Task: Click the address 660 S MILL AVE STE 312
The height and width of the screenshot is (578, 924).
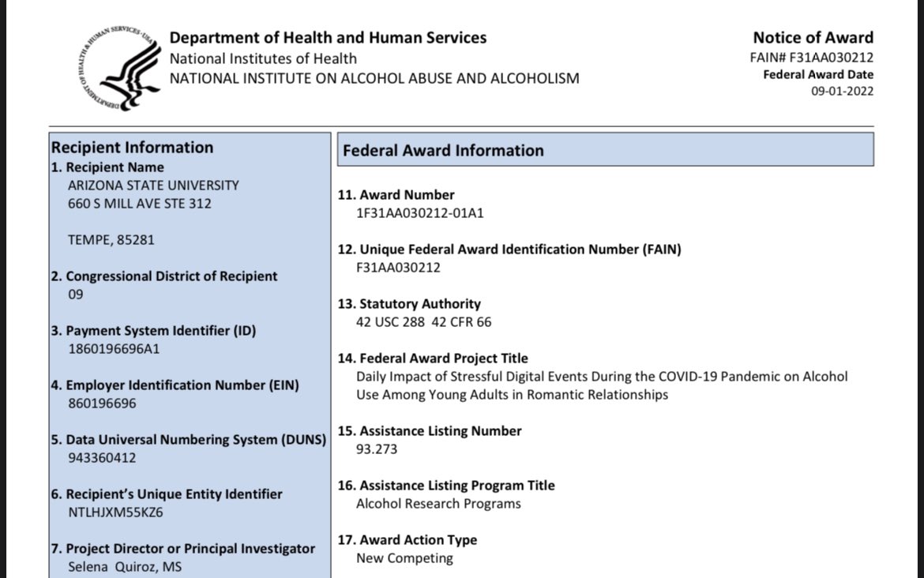Action: [138, 203]
